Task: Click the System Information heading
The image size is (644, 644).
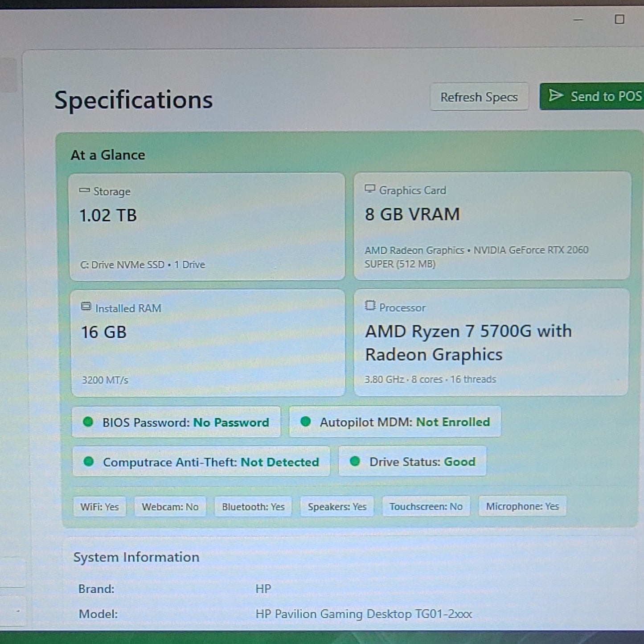Action: coord(136,557)
